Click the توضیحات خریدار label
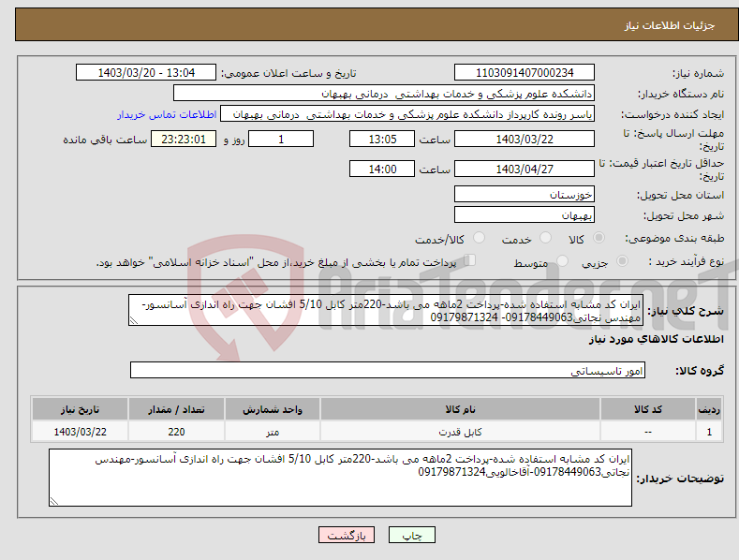 coord(680,479)
